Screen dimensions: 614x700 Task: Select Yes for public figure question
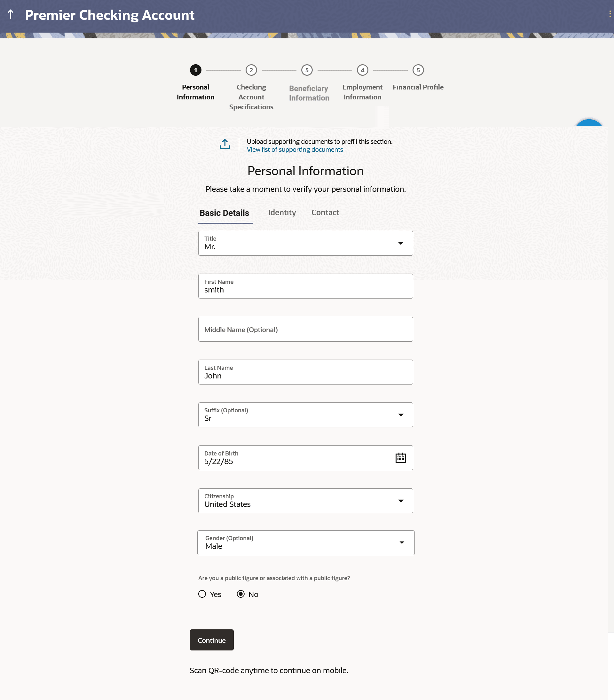202,594
